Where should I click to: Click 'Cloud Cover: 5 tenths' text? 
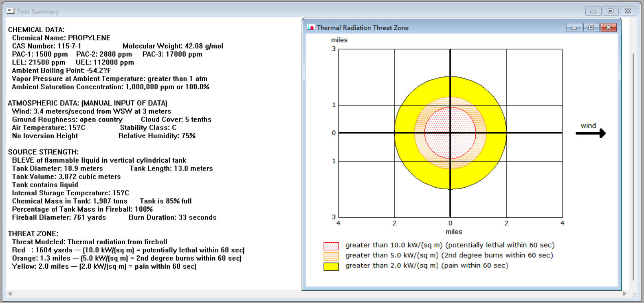(176, 119)
